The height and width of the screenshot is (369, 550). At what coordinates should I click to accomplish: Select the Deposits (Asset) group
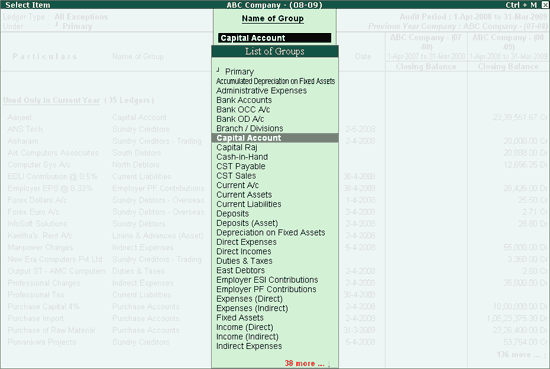(x=247, y=223)
